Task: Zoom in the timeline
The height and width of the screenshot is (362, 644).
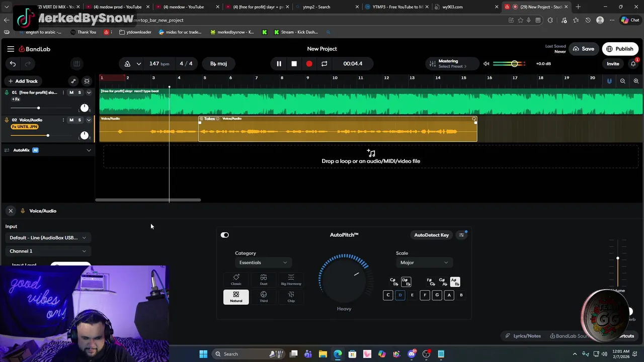Action: (x=636, y=81)
